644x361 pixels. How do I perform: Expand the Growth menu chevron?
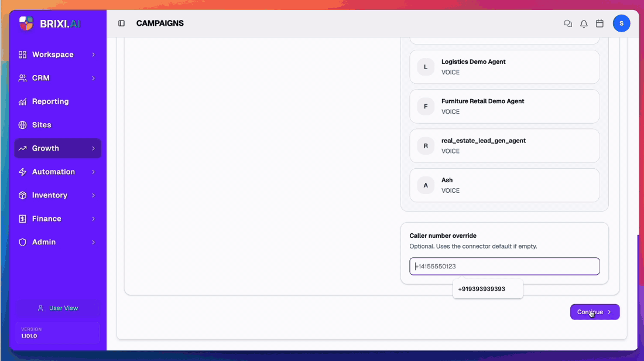pos(94,148)
